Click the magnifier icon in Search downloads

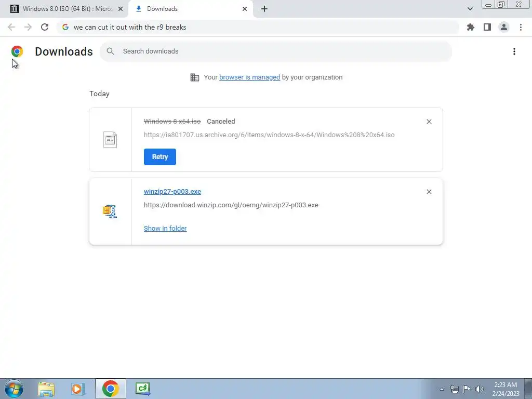(110, 51)
